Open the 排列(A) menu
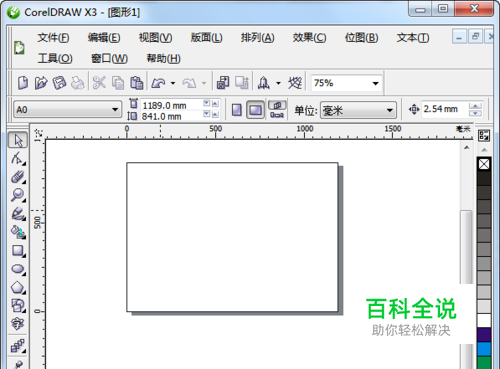The width and height of the screenshot is (500, 369). [x=257, y=37]
